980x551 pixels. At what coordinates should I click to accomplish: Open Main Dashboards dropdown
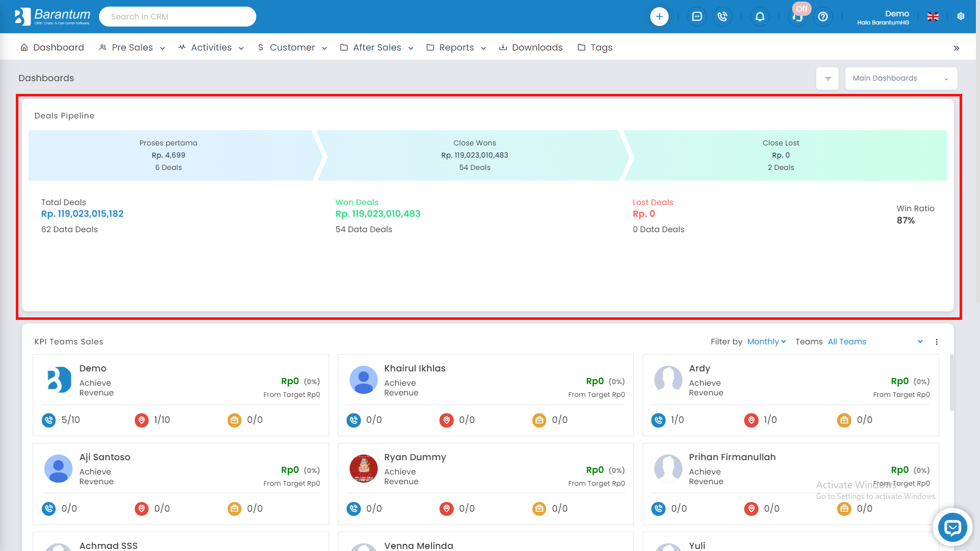tap(901, 79)
